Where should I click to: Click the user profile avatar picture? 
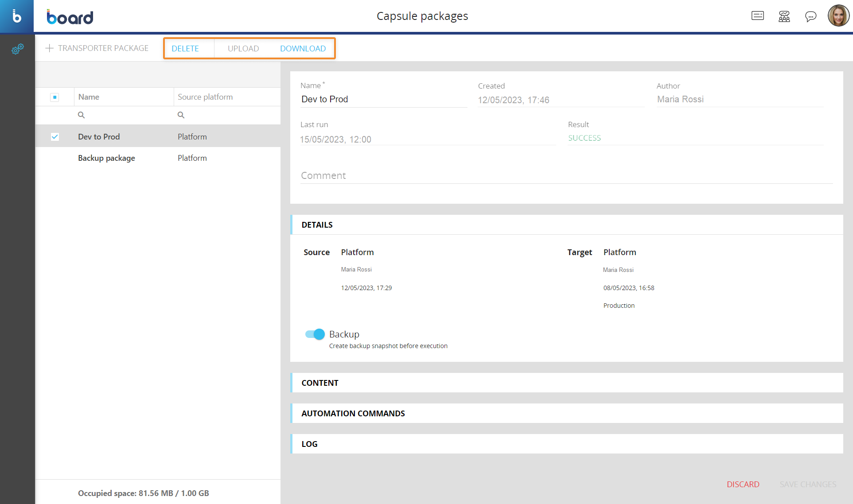(x=838, y=16)
